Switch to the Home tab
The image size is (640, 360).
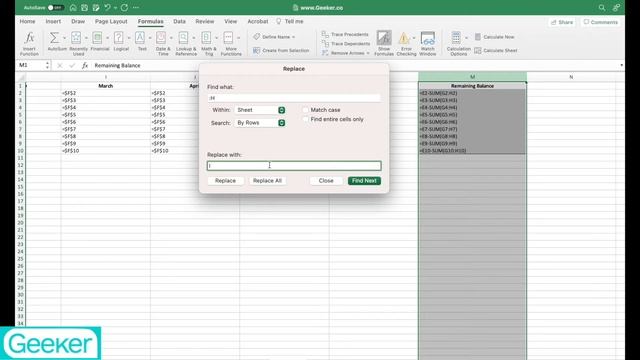click(27, 21)
